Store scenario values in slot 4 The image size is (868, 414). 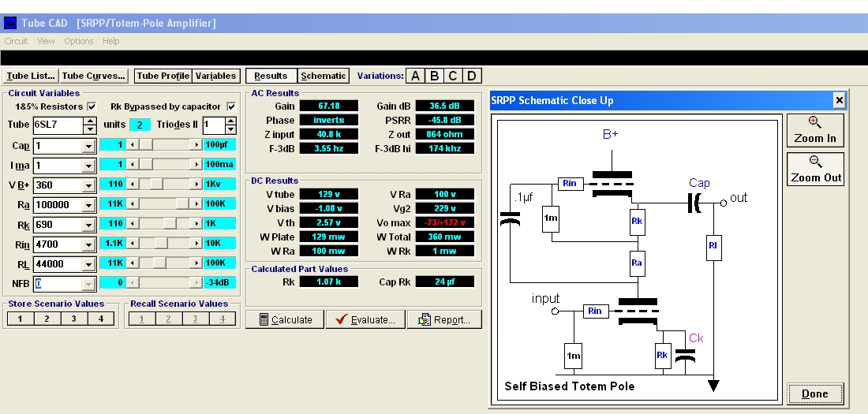coord(101,319)
